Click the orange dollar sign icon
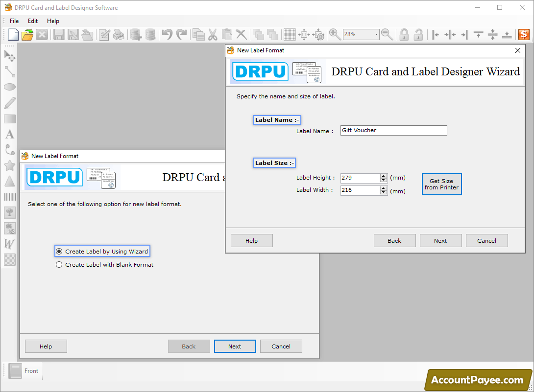The image size is (534, 392). [524, 34]
